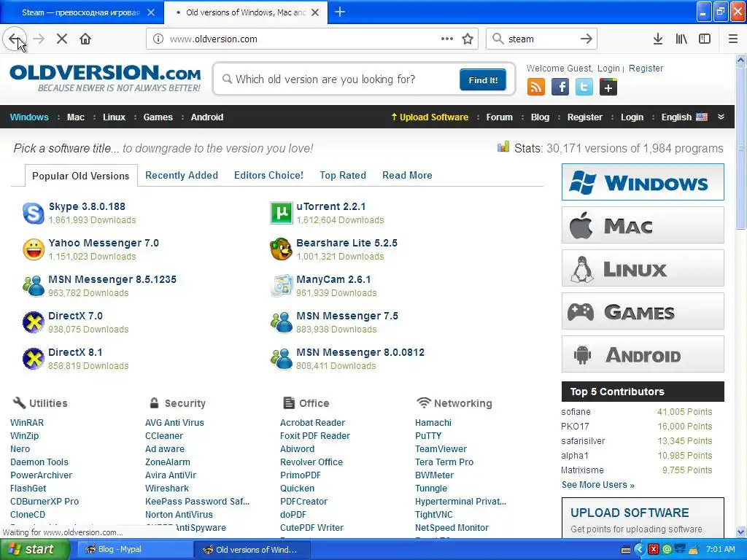Open the browser hamburger menu
Image resolution: width=747 pixels, height=560 pixels.
(x=733, y=39)
